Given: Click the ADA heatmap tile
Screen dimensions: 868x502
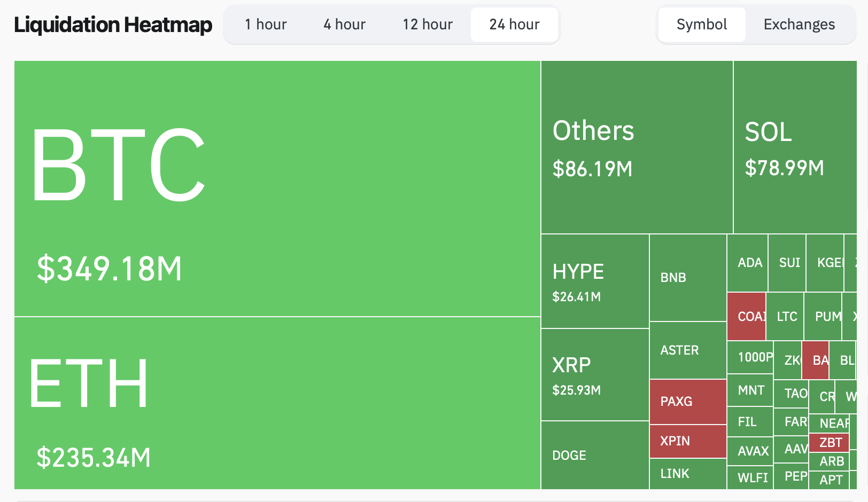Looking at the screenshot, I should point(747,263).
